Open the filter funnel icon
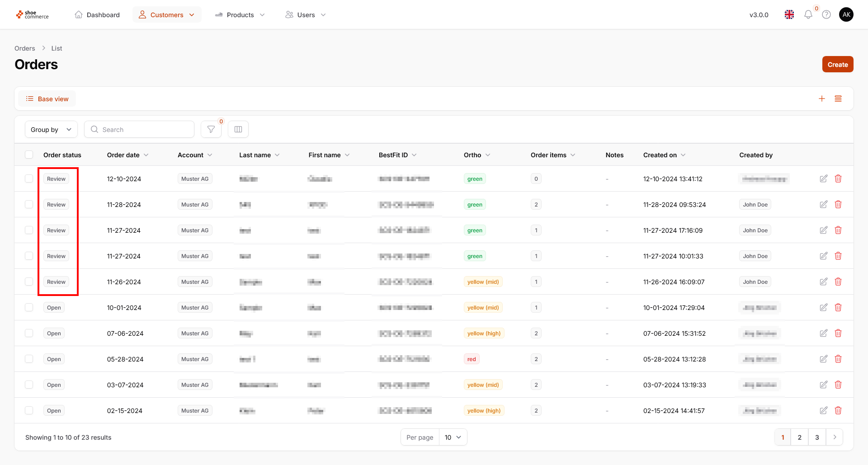The width and height of the screenshot is (868, 465). click(211, 130)
